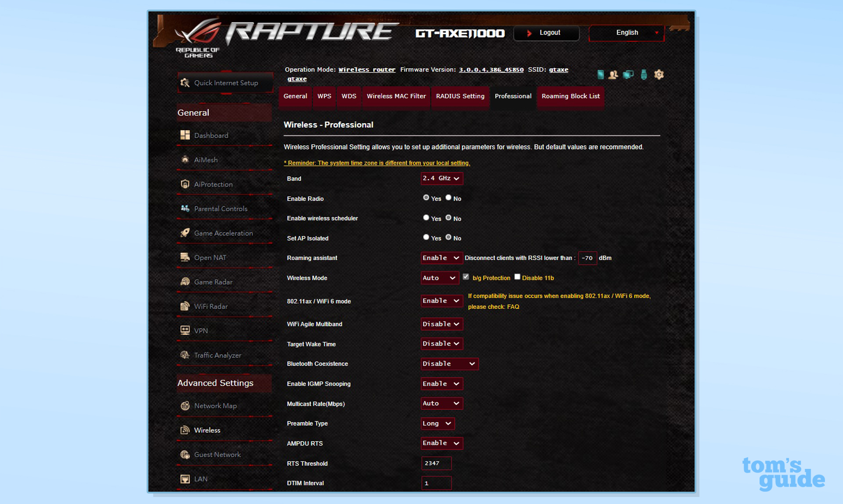Open the Roaming assistant dropdown
Viewport: 843px width, 504px height.
coord(442,258)
